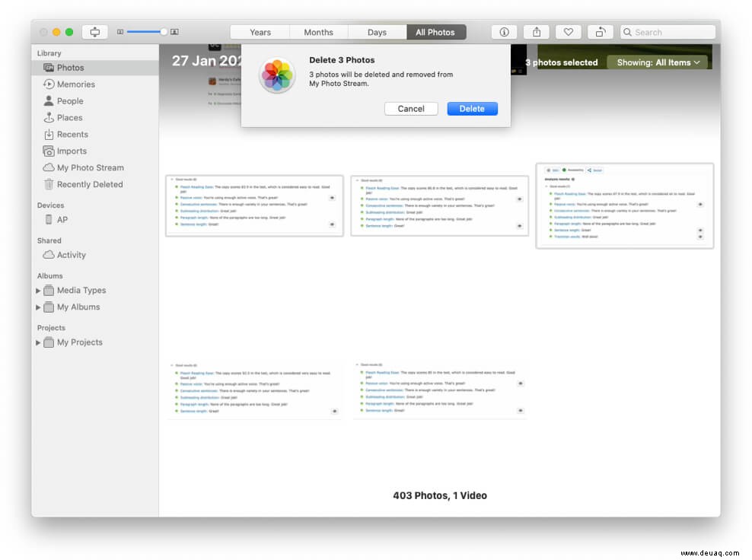
Task: Click the aspect ratio toggle toolbar button
Action: tap(95, 32)
